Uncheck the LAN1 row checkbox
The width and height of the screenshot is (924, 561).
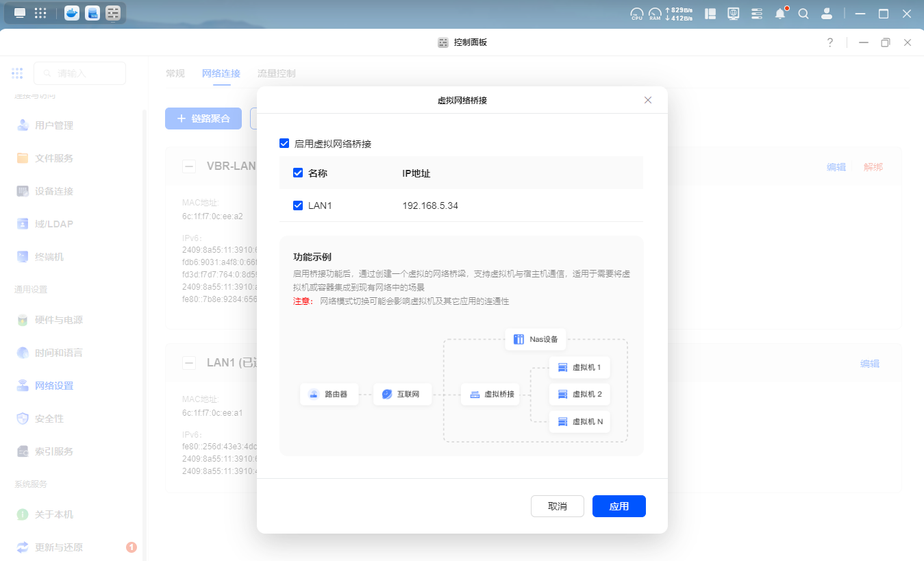tap(298, 205)
